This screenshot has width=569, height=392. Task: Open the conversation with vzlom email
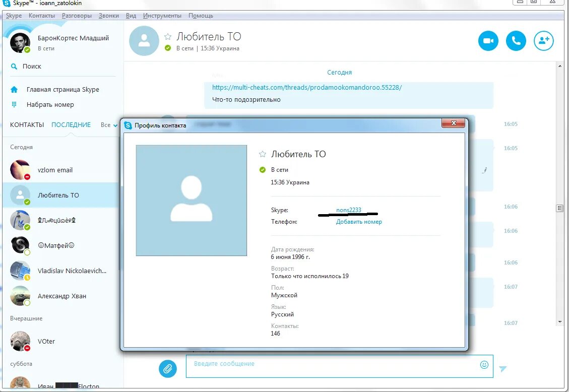[61, 170]
